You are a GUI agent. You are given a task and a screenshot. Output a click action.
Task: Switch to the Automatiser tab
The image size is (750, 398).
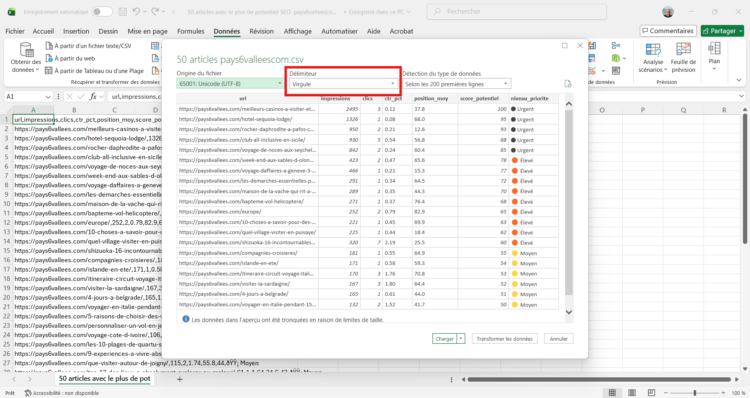pyautogui.click(x=339, y=31)
